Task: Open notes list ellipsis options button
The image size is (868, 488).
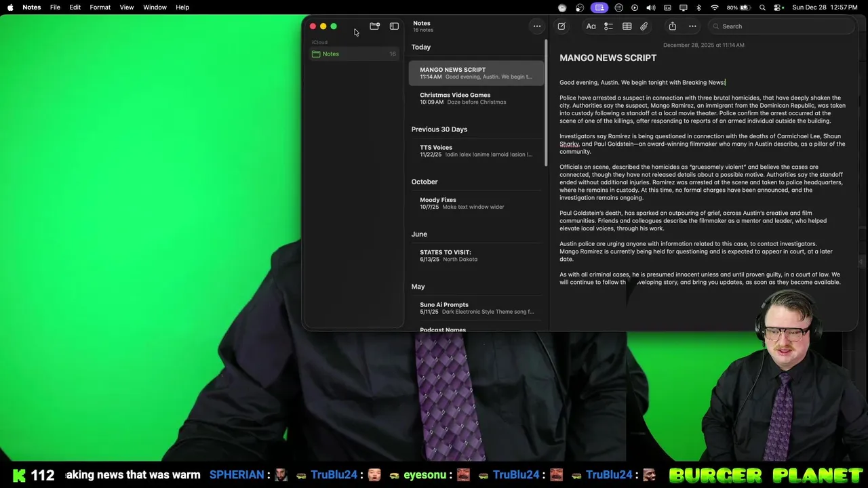Action: coord(537,26)
